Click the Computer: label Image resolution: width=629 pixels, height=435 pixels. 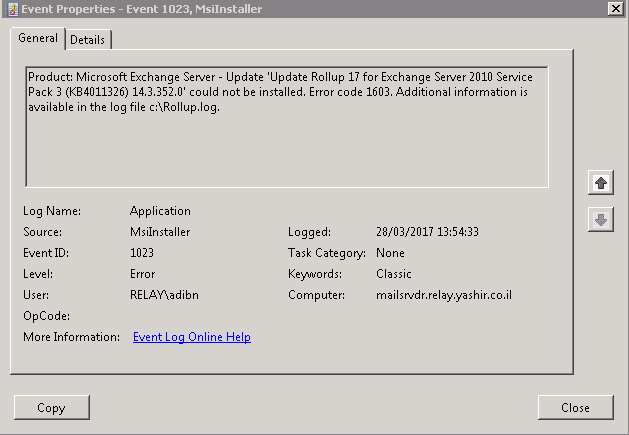[x=316, y=295]
